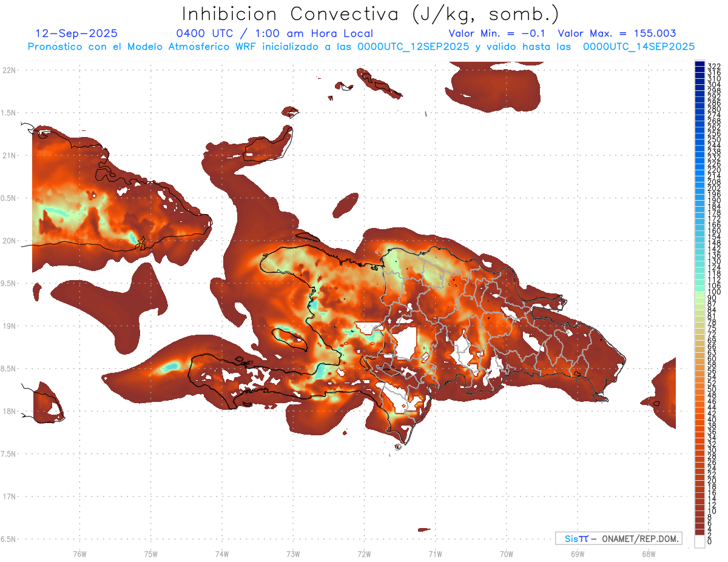Select the 100 value on the color scale
Viewport: 728px width, 562px height.
tap(714, 292)
